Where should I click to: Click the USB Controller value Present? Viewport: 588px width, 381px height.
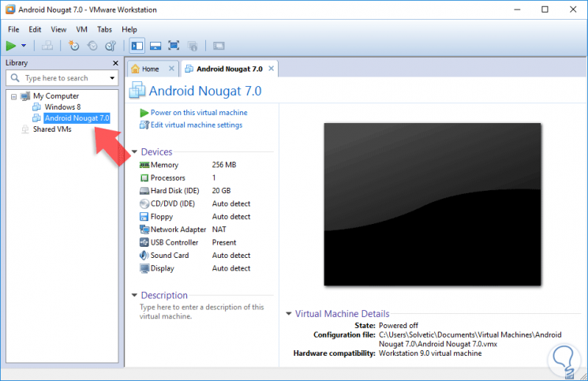pyautogui.click(x=224, y=242)
